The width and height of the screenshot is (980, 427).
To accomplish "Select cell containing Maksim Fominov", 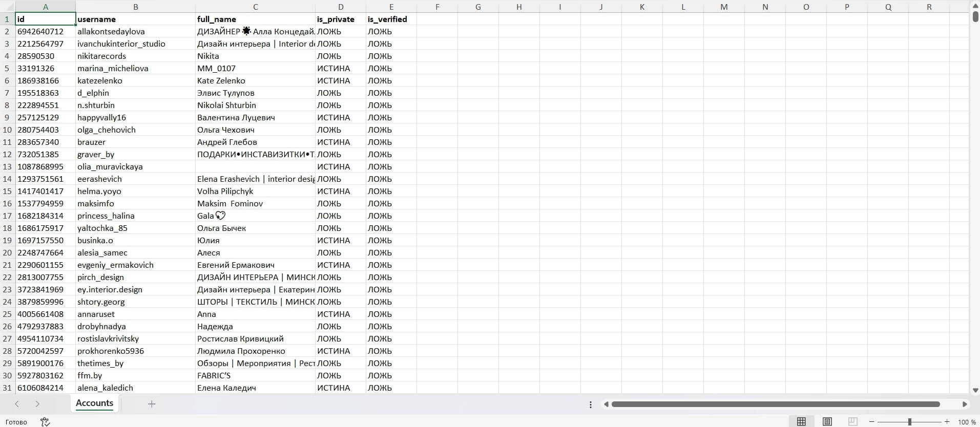I will pyautogui.click(x=255, y=203).
